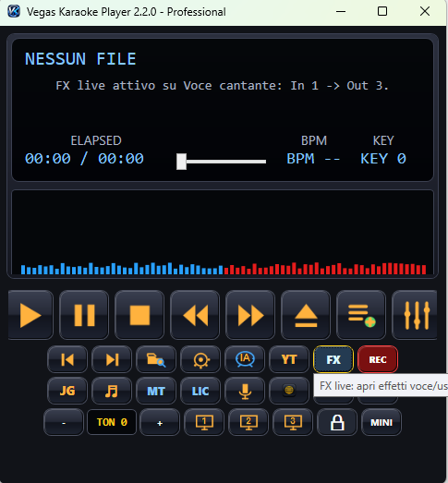Open the settings gear button
Viewport: 448px width, 483px height.
tap(200, 359)
